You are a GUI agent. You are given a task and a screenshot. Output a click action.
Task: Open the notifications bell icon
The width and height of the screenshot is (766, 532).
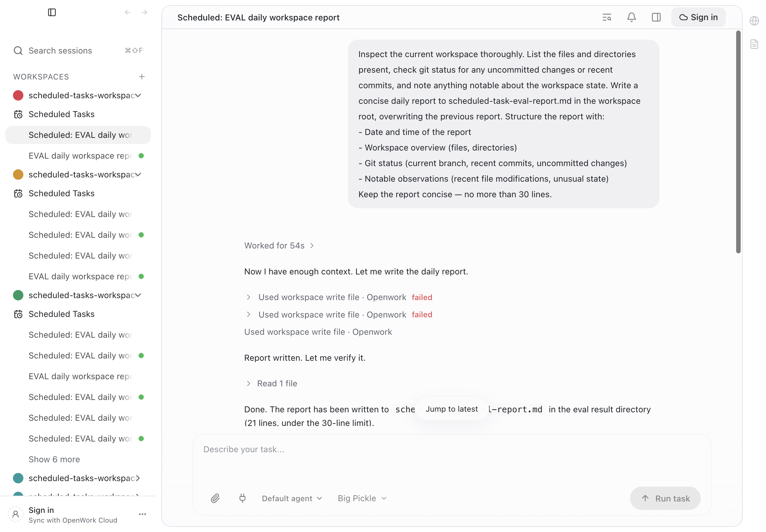point(631,17)
